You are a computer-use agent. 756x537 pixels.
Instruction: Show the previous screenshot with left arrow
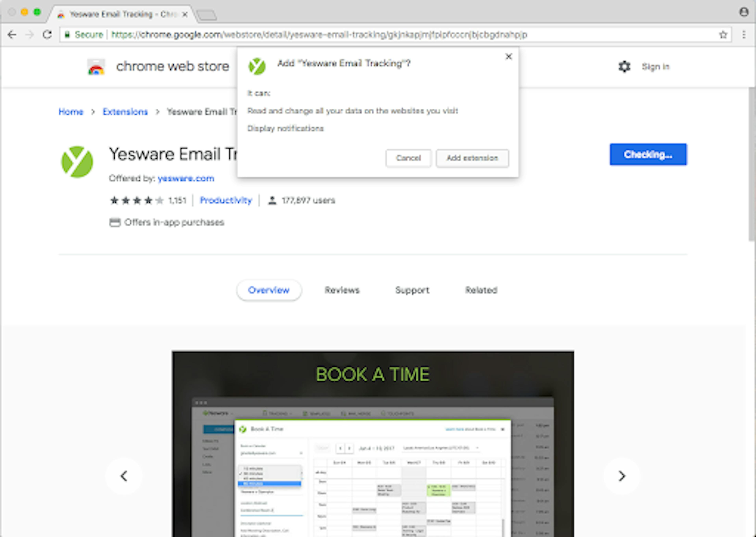click(124, 476)
